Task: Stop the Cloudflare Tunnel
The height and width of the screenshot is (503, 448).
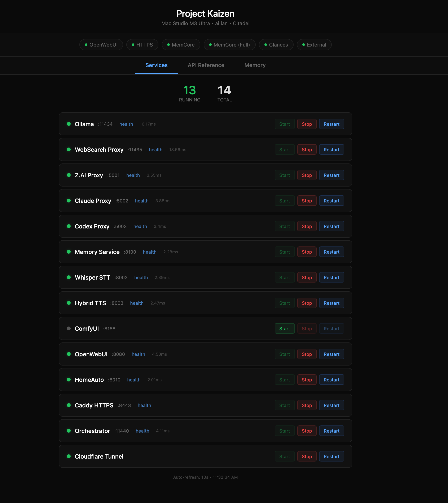Action: (x=307, y=456)
